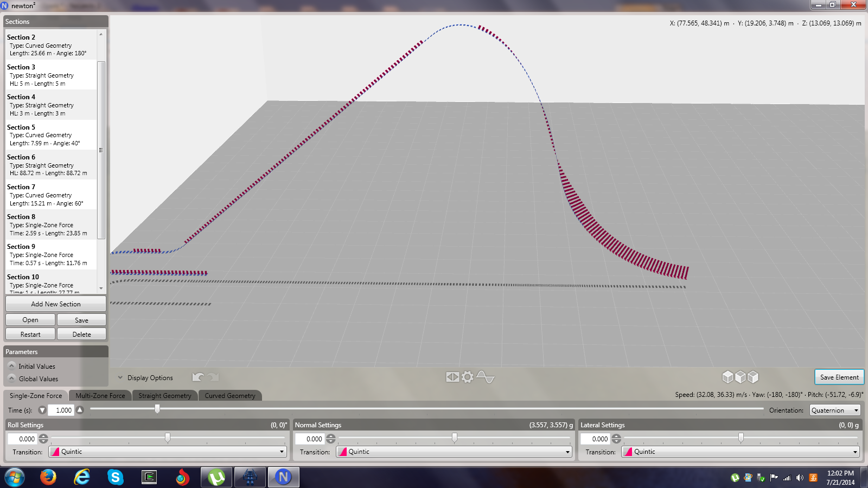
Task: Click the redo arrow icon
Action: pos(213,377)
